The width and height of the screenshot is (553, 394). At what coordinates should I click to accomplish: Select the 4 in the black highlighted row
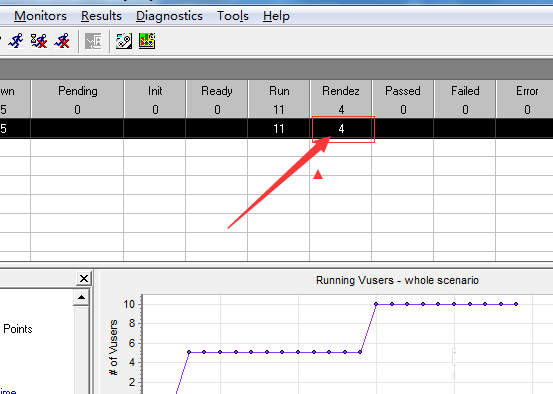341,129
